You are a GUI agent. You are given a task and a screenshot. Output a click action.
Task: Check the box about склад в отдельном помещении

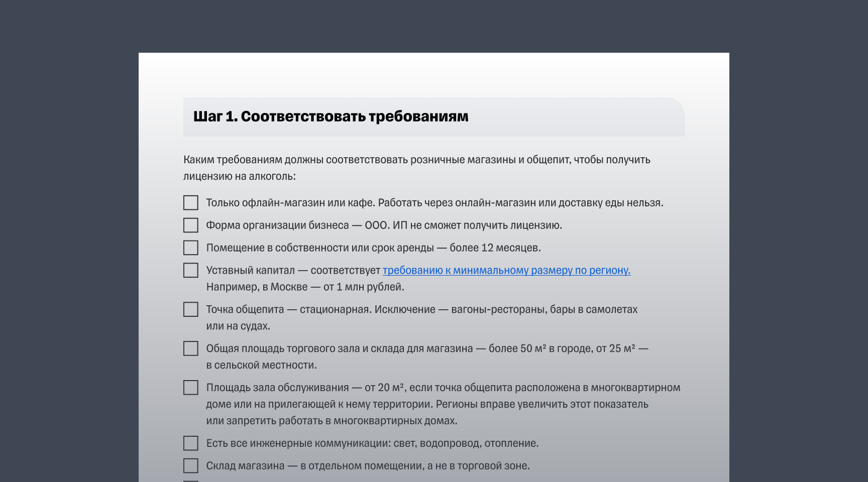coord(190,466)
